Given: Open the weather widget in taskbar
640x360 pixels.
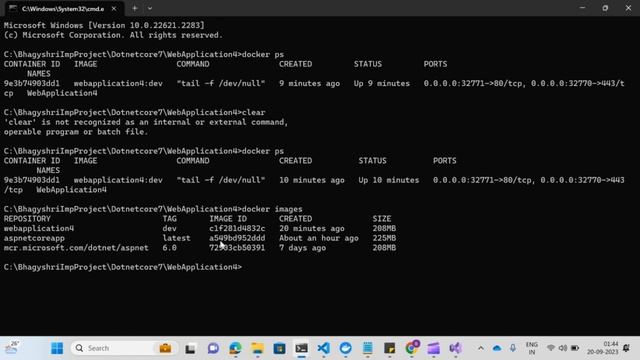Looking at the screenshot, I should (x=11, y=348).
